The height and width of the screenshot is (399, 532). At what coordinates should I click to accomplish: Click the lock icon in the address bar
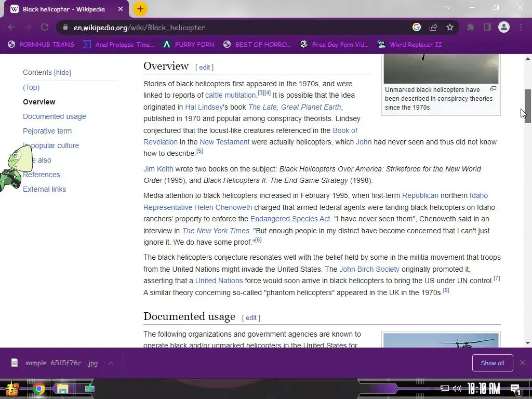(65, 27)
